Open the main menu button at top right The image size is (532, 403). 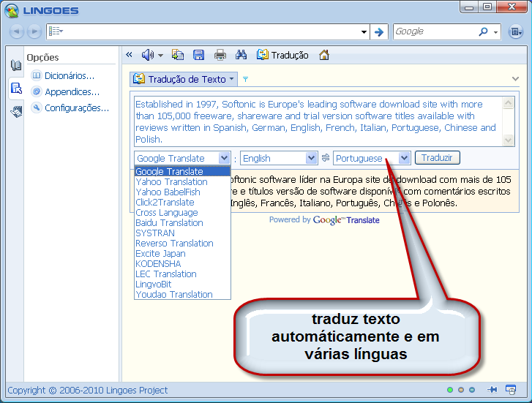[x=516, y=31]
